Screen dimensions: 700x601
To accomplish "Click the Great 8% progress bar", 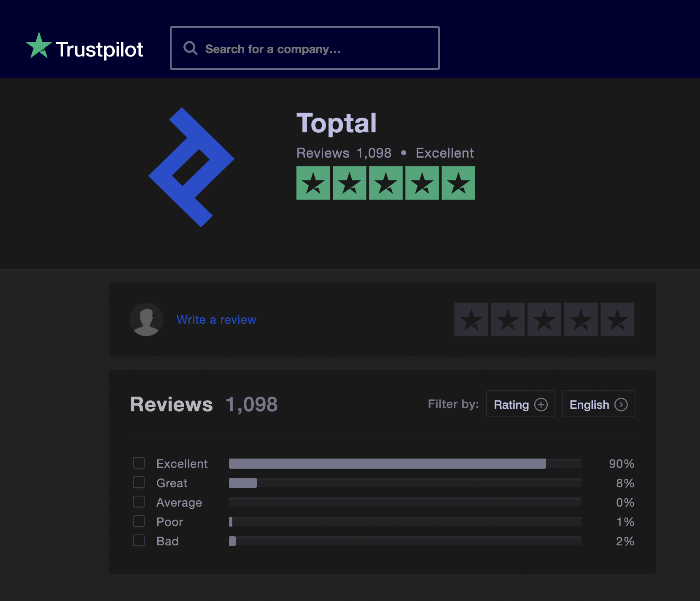I will click(x=405, y=483).
